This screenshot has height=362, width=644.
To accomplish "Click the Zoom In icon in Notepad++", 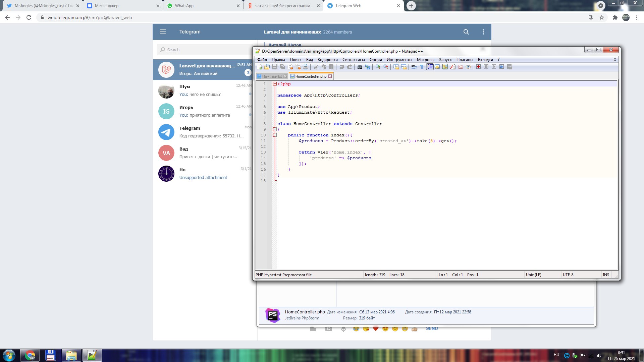I will point(378,67).
